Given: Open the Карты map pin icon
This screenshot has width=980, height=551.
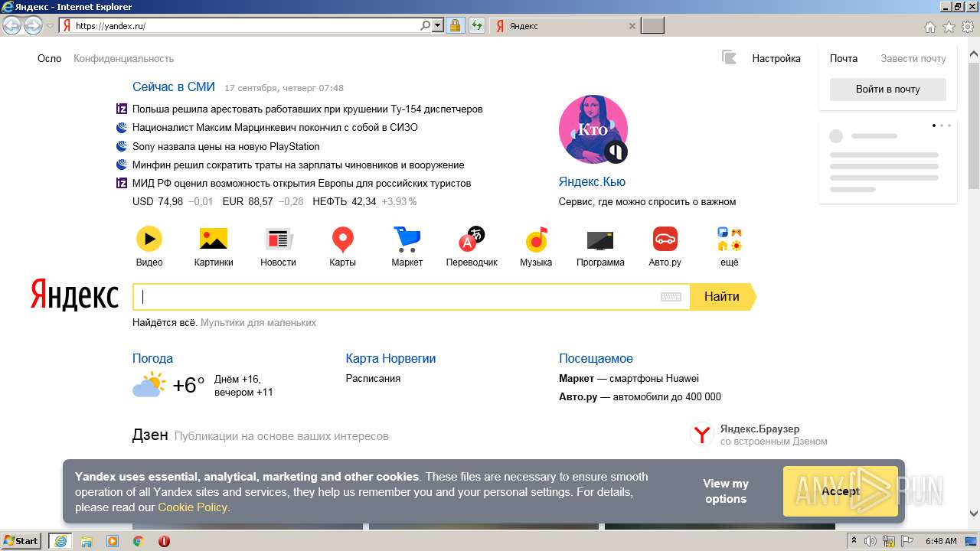Looking at the screenshot, I should [343, 240].
